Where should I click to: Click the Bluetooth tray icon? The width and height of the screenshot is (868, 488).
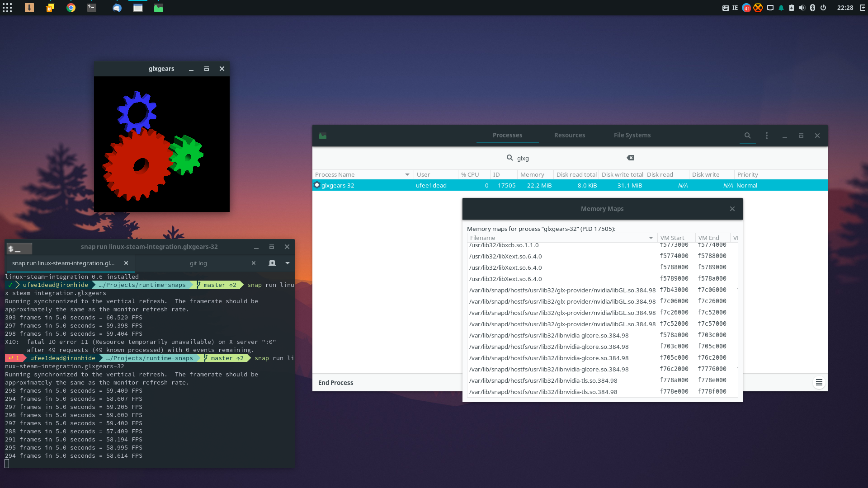pos(812,8)
